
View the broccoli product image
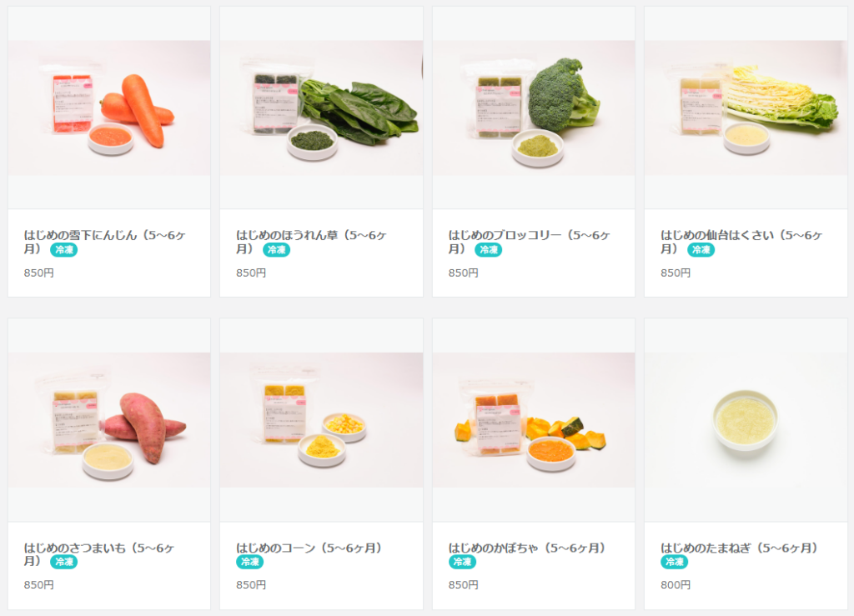[x=534, y=108]
